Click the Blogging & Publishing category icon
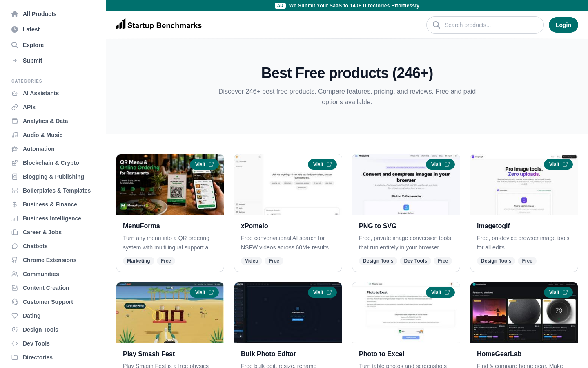This screenshot has height=368, width=588. pos(15,177)
